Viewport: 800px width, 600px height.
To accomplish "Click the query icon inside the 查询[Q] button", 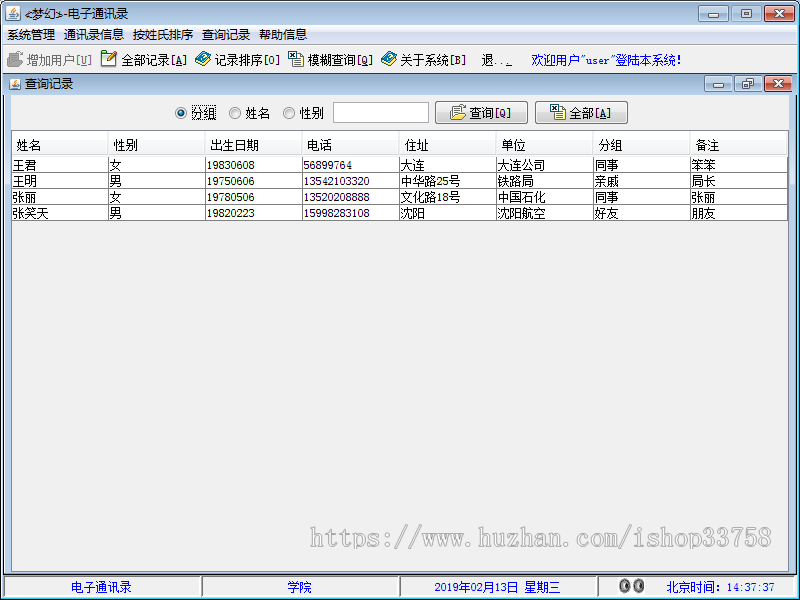I will (x=455, y=112).
